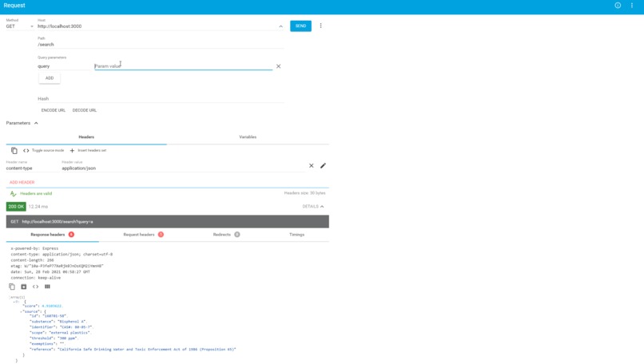Click the "threshold" 300 ppm line
This screenshot has width=644, height=364.
[x=54, y=338]
